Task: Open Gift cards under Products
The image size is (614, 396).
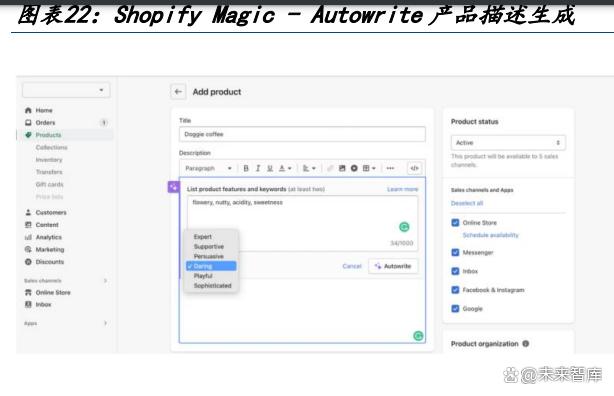Action: click(49, 184)
